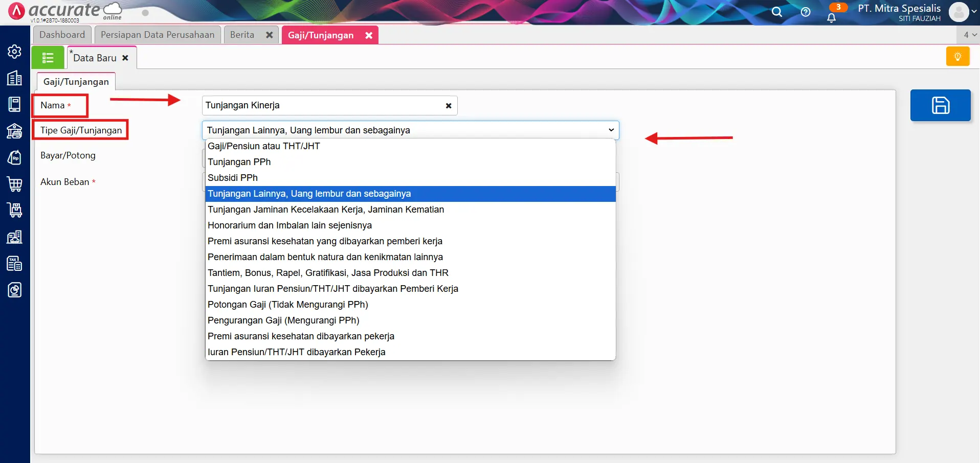Open the pie chart reports icon
This screenshot has width=980, height=463.
14,290
